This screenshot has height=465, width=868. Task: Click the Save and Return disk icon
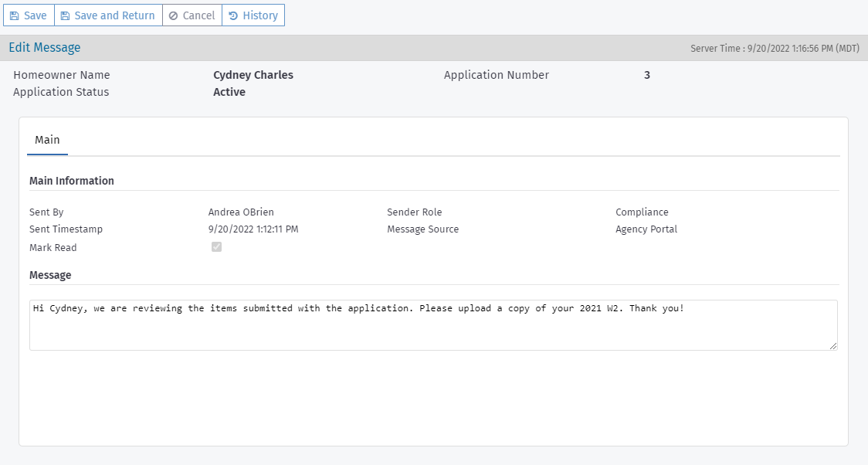[x=65, y=15]
